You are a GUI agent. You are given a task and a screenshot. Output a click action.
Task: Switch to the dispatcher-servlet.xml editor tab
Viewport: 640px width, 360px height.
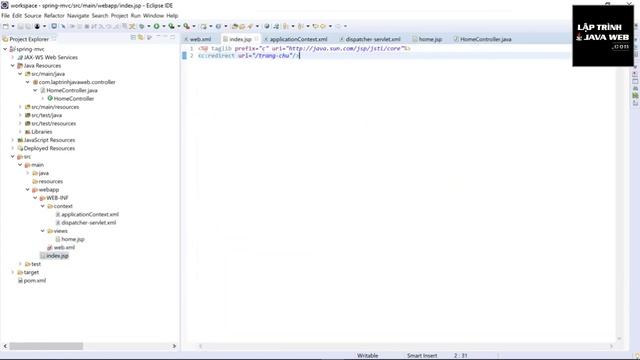point(373,39)
